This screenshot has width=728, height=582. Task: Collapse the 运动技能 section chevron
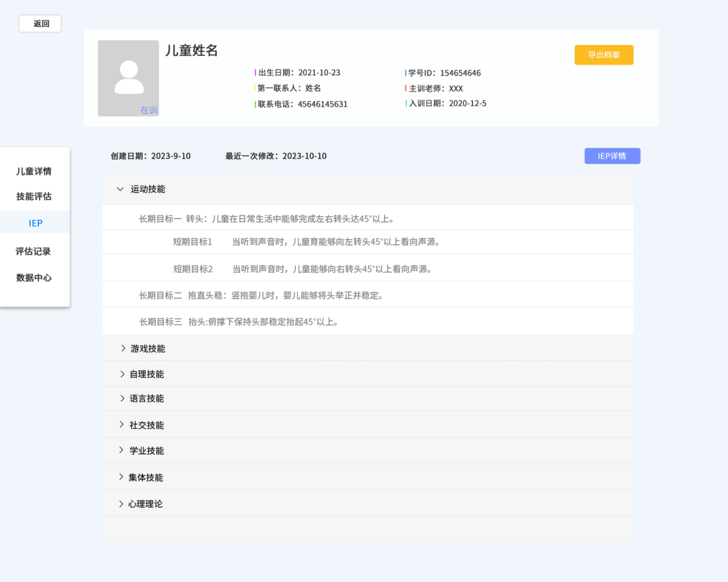(x=120, y=189)
